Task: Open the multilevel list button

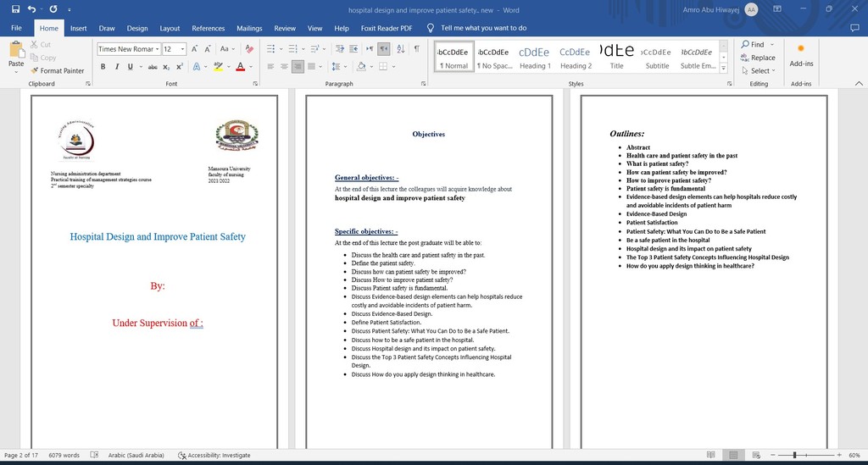Action: pyautogui.click(x=314, y=48)
